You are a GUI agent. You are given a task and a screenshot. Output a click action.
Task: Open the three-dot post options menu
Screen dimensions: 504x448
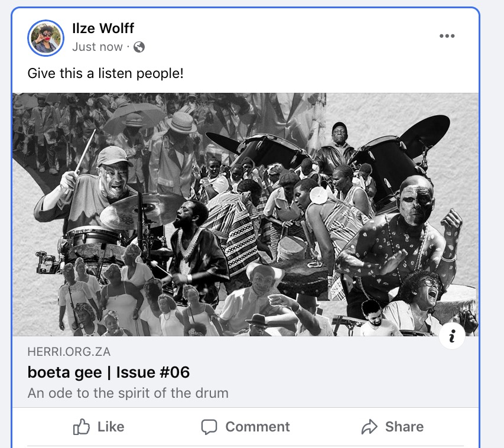coord(447,36)
